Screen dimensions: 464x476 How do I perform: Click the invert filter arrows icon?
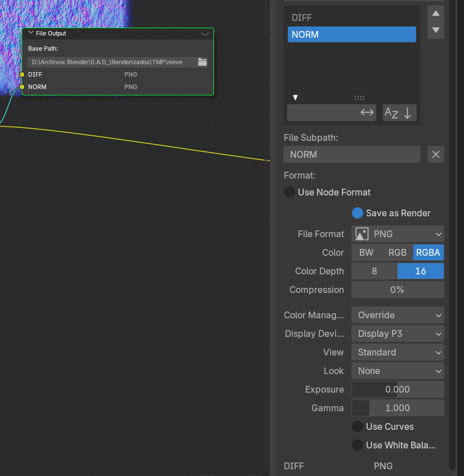[x=367, y=113]
